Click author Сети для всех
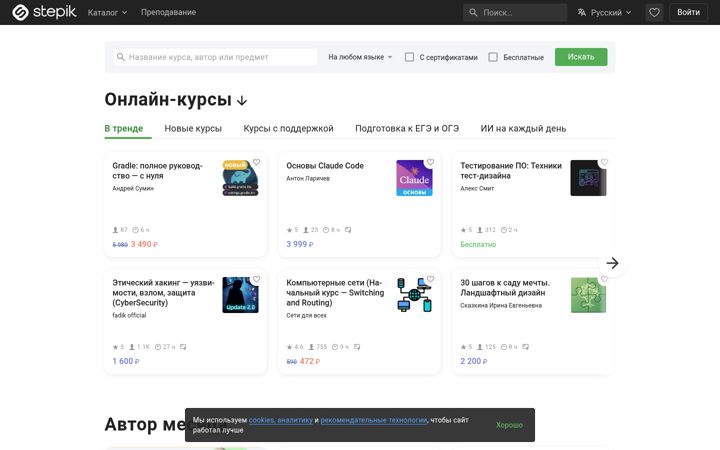Image resolution: width=720 pixels, height=450 pixels. (x=306, y=315)
